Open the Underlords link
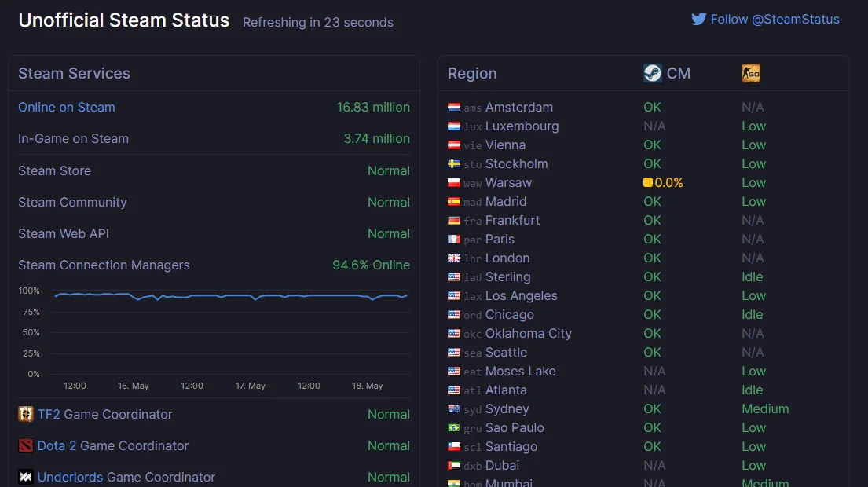868x487 pixels. pos(70,477)
